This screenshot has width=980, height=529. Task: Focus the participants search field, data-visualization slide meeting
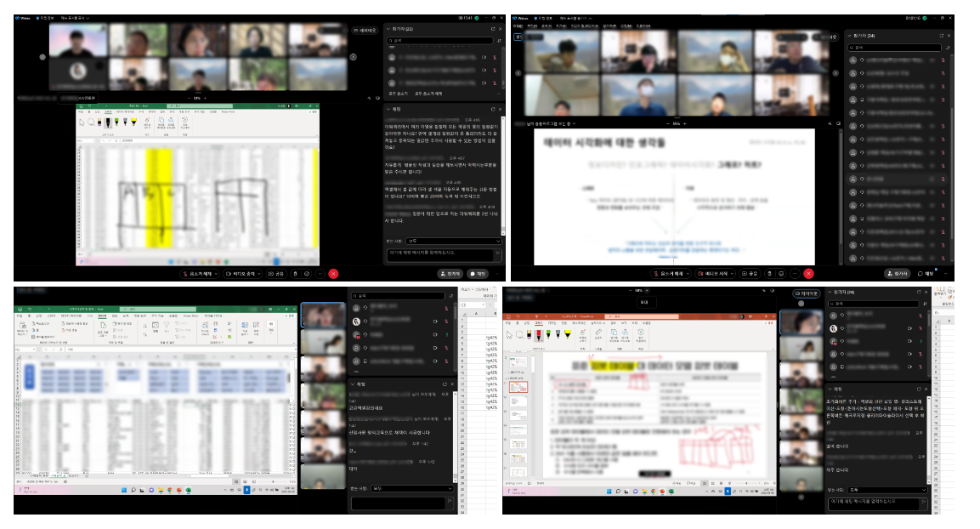pos(894,48)
